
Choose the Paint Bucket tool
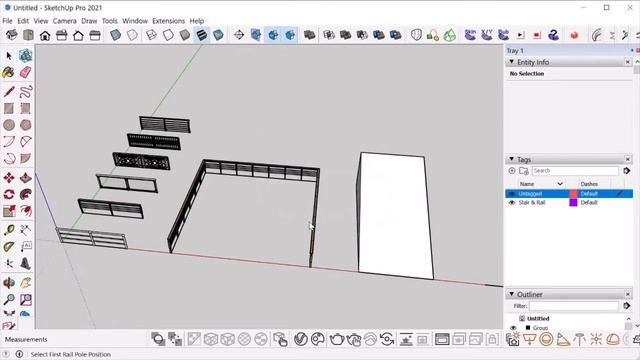(9, 72)
